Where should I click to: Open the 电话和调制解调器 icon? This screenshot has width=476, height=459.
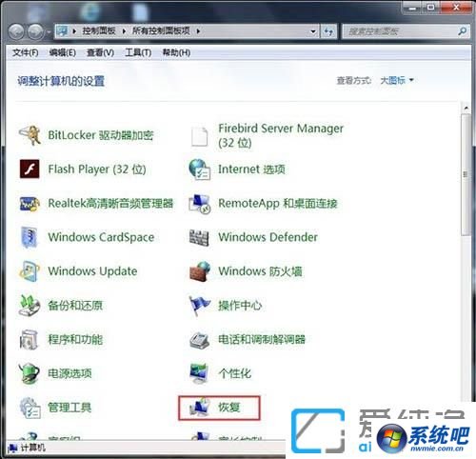point(199,340)
